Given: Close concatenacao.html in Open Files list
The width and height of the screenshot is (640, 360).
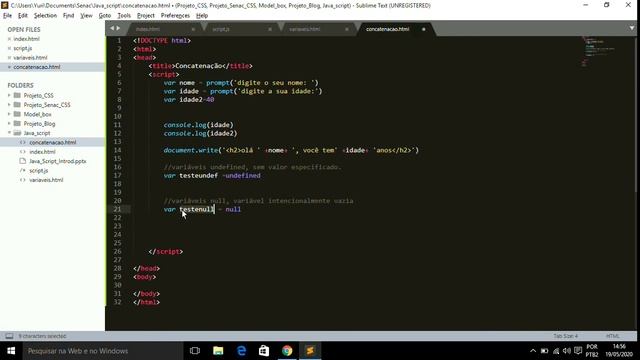Looking at the screenshot, I should (x=9, y=67).
